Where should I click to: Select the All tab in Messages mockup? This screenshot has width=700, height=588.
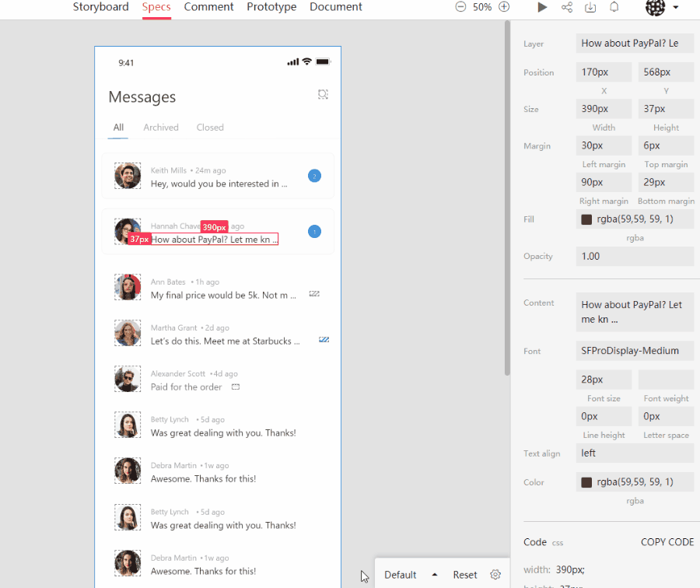(118, 128)
